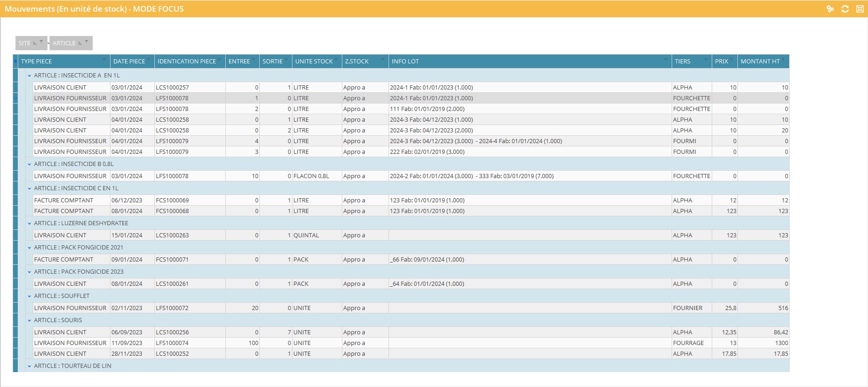This screenshot has height=387, width=868.
Task: Click the FCS1000071 identification cell
Action: coord(172,260)
